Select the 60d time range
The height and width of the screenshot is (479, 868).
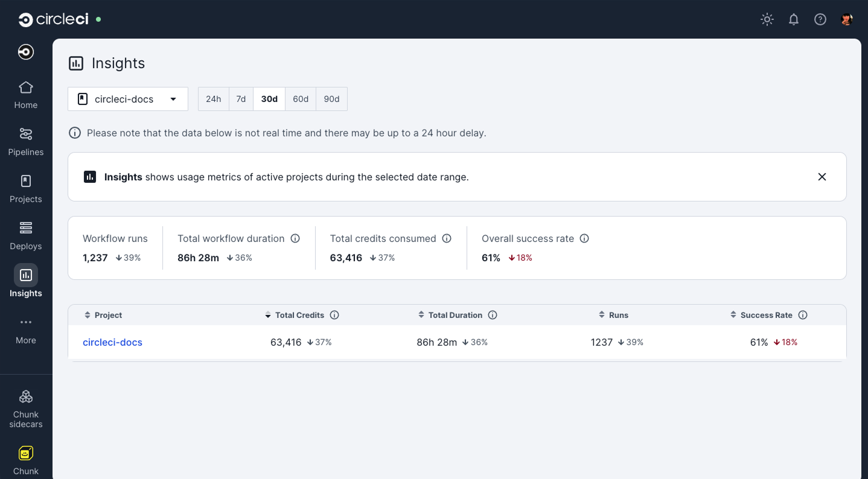pos(301,99)
